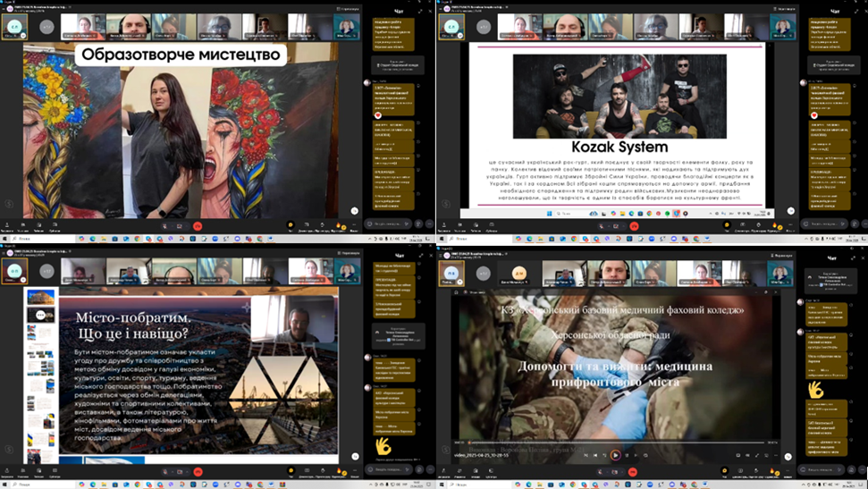Expand chat panel in medical college window

click(x=855, y=257)
